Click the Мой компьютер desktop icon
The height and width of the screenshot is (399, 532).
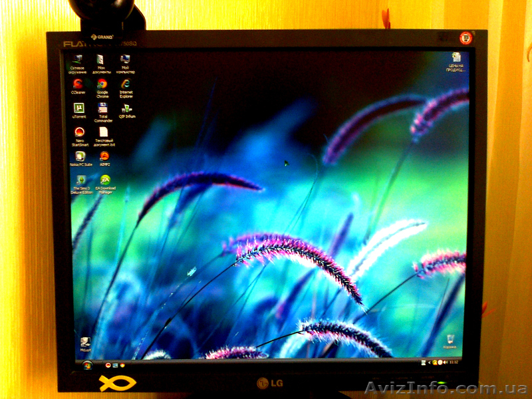coord(125,60)
